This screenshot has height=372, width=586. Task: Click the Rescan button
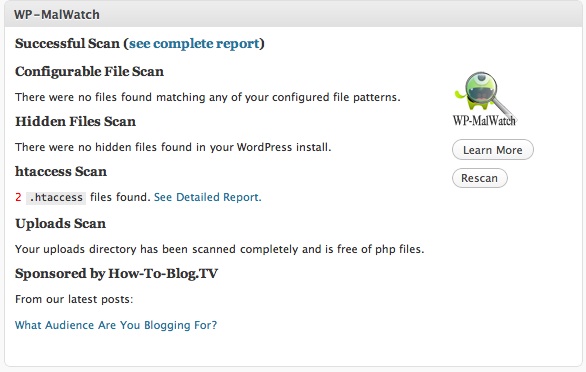479,178
